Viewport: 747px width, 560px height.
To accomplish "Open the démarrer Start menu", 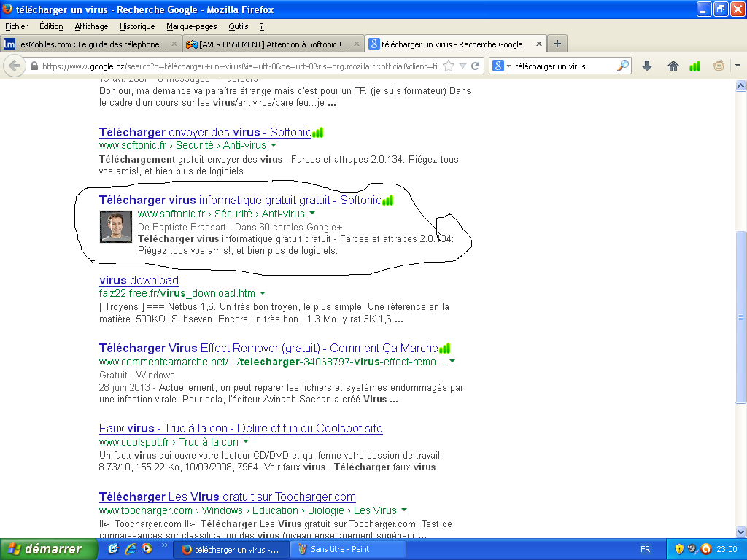I will click(49, 549).
